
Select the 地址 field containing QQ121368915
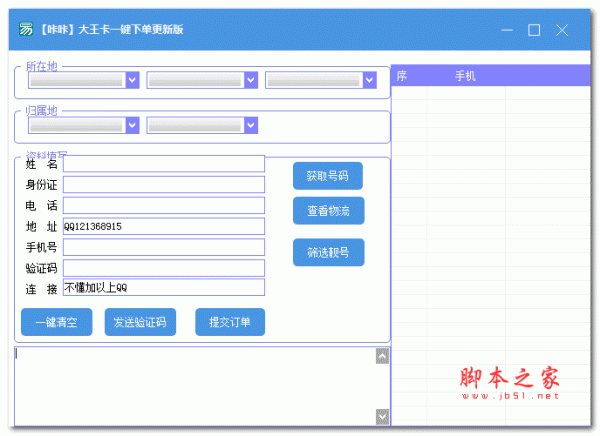point(164,226)
